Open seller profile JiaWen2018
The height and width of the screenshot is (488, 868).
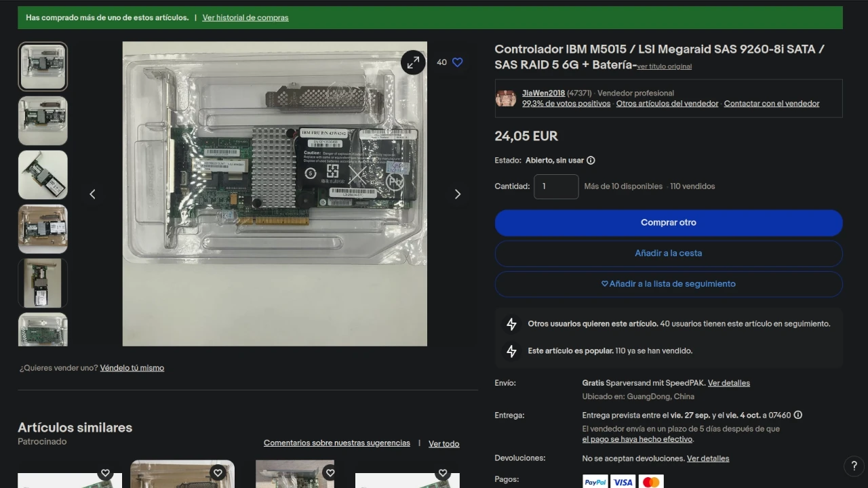(x=543, y=93)
